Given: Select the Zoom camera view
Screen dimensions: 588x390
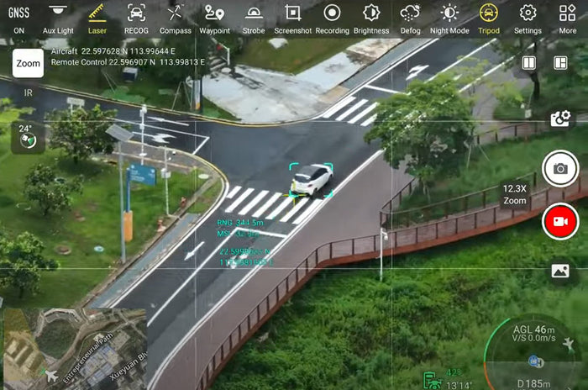Looking at the screenshot, I should [x=28, y=63].
